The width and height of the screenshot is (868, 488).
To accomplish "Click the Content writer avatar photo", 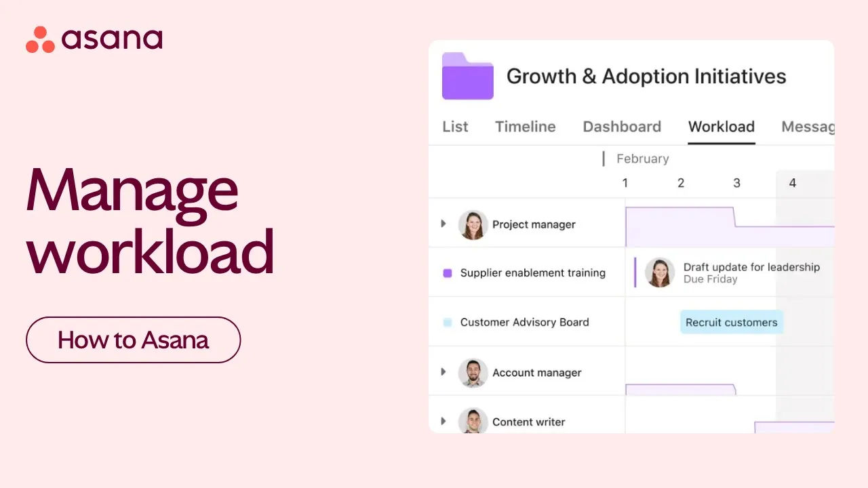I will pyautogui.click(x=473, y=421).
